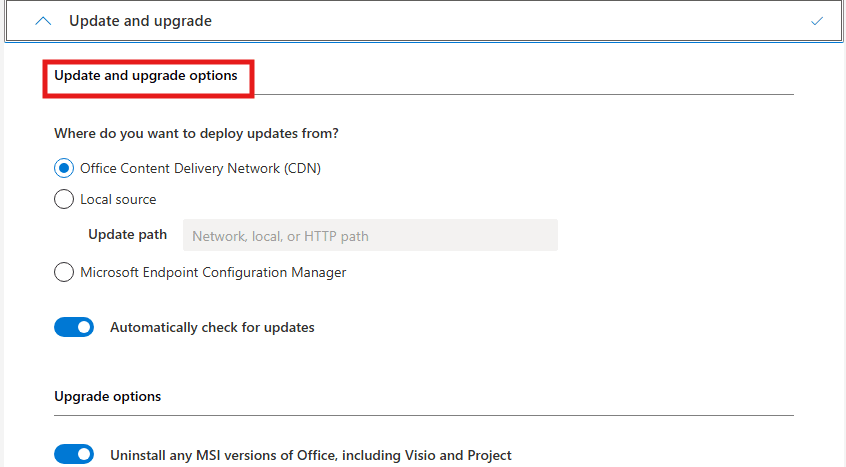Viewport: 846px width, 467px height.
Task: Click the Update and upgrade options heading
Action: (x=146, y=75)
